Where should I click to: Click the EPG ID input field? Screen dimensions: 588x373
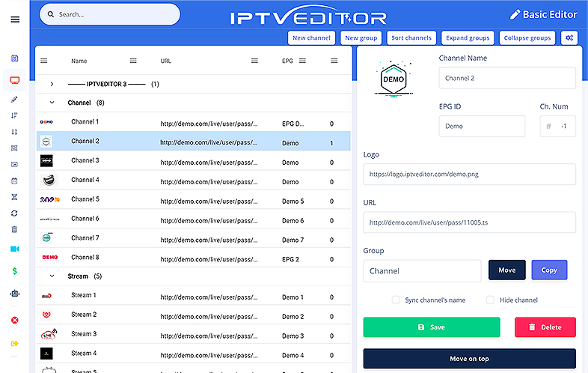[482, 127]
